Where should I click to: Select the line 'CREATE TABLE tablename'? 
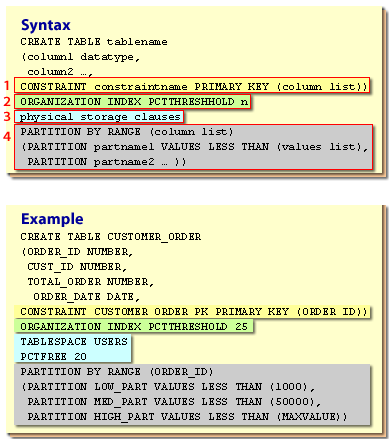coord(94,42)
